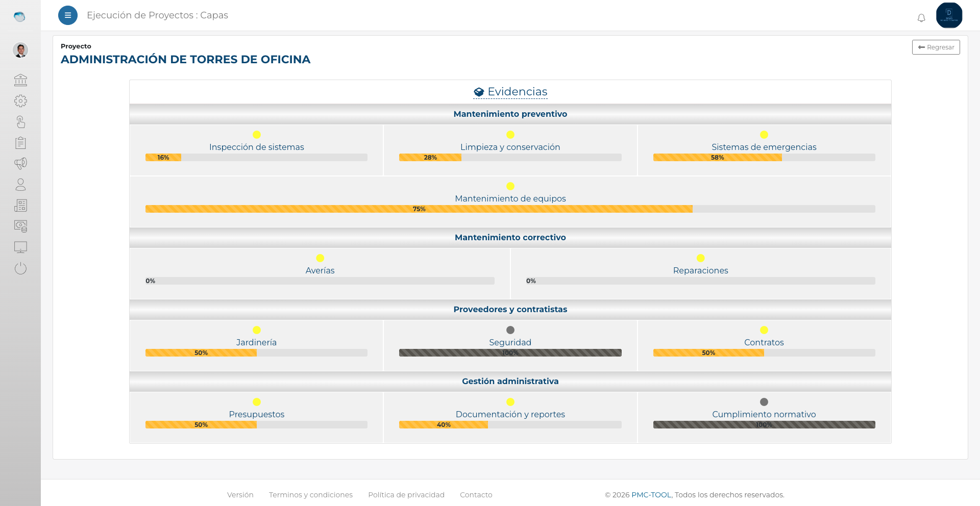Open the user profile sidebar icon
Viewport: 980px width, 506px height.
pyautogui.click(x=20, y=185)
